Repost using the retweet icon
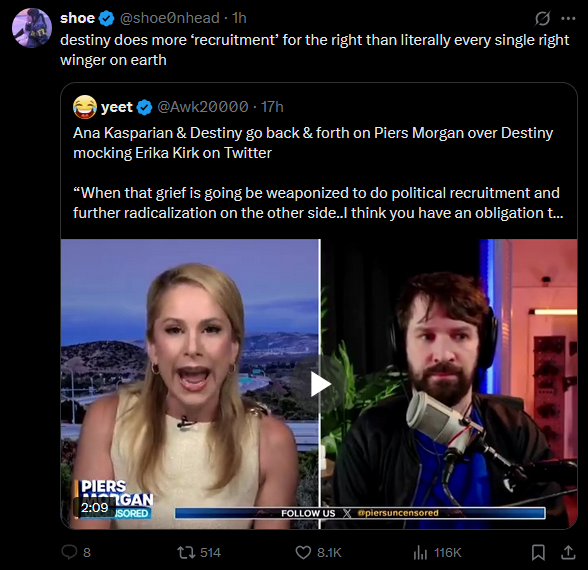The image size is (588, 570). point(186,552)
